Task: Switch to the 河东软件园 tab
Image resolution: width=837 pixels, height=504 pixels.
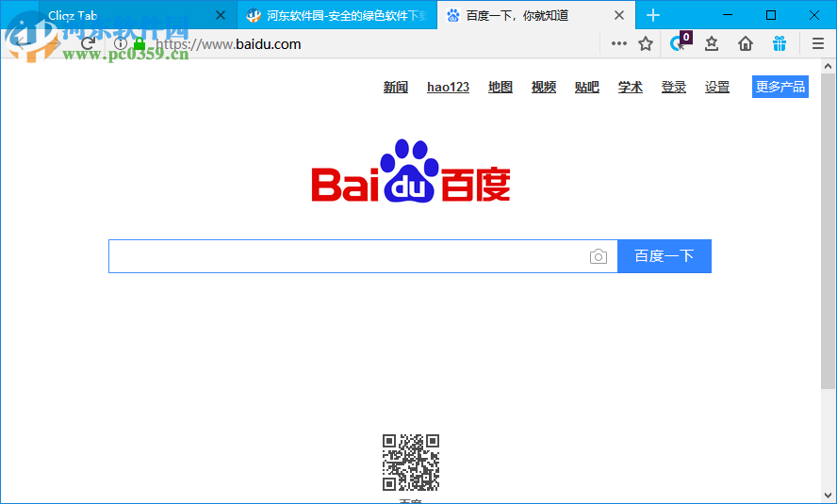Action: [x=336, y=15]
